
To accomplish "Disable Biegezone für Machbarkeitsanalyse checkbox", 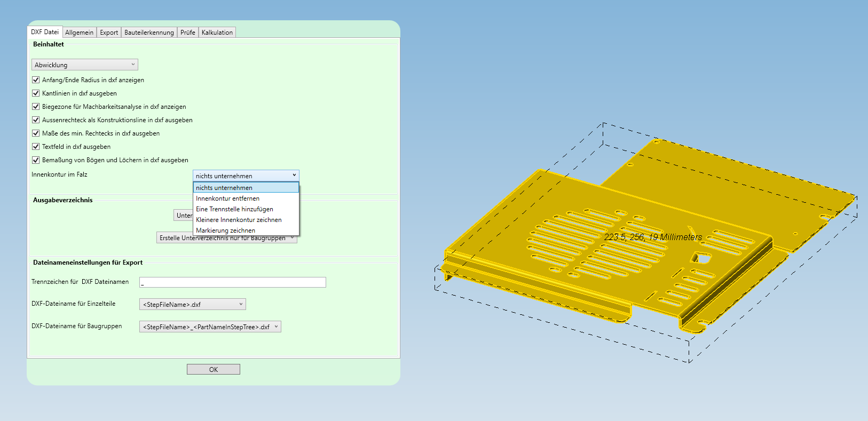I will (x=36, y=107).
